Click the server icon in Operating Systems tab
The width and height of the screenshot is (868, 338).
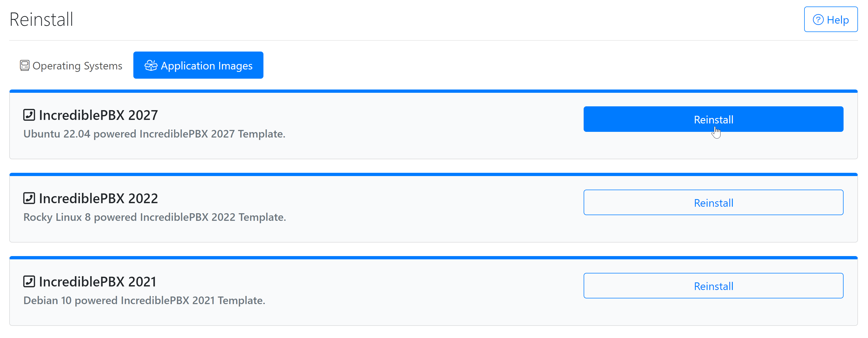pos(25,66)
